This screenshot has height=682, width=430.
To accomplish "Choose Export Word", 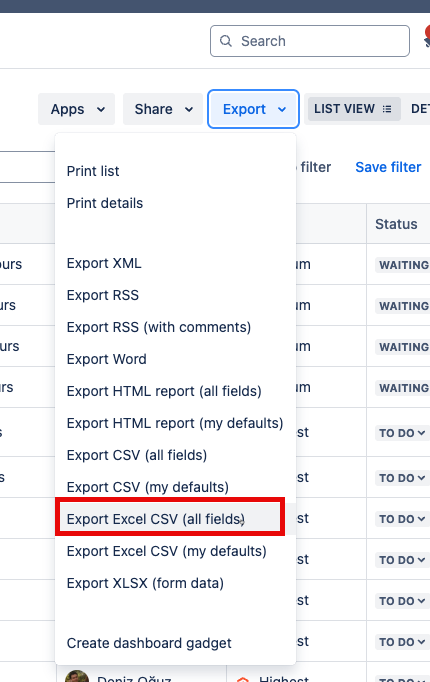I will (176, 359).
